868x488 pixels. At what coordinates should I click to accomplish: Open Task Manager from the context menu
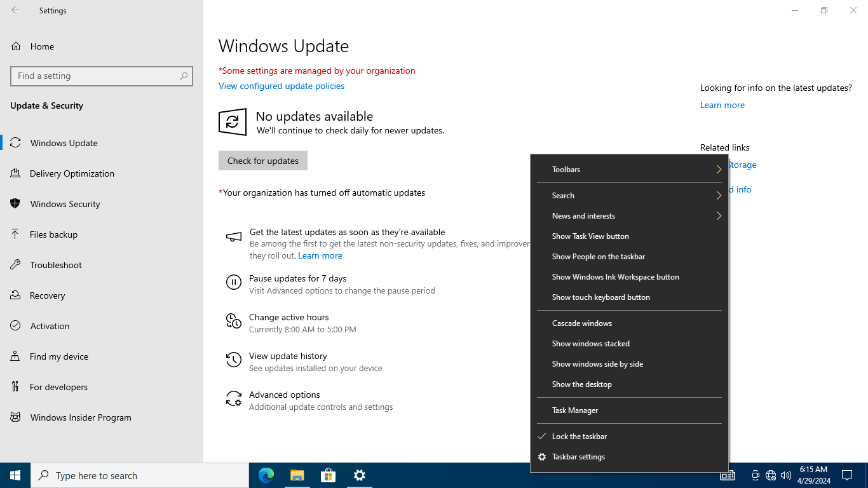(629, 410)
